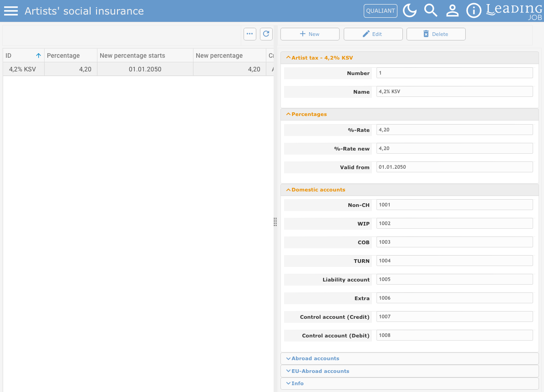Viewport: 544px width, 392px height.
Task: Click the ID sort arrow
Action: (39, 55)
